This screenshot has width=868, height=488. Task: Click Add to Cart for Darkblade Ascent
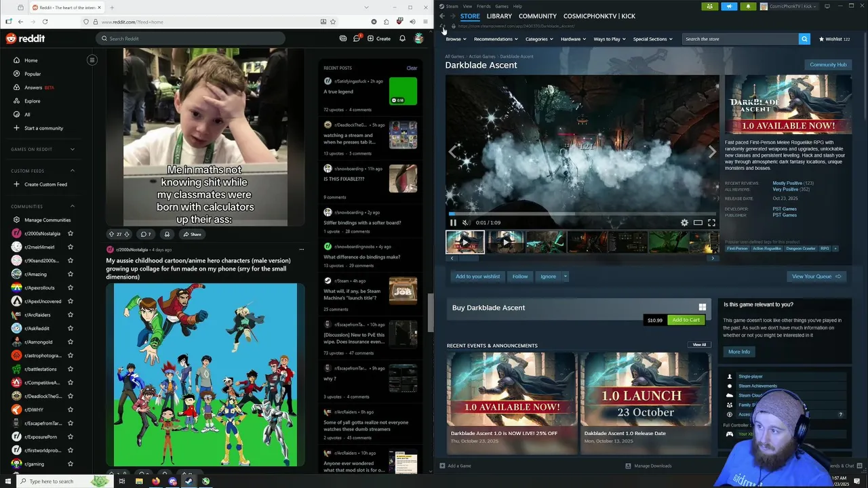(686, 320)
